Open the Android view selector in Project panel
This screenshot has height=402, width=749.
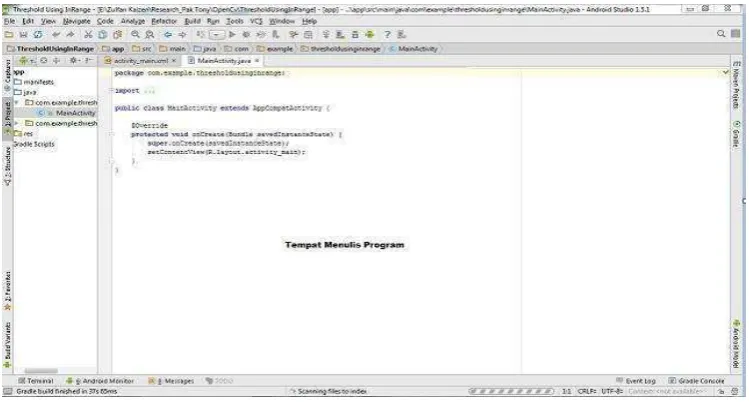pos(26,61)
